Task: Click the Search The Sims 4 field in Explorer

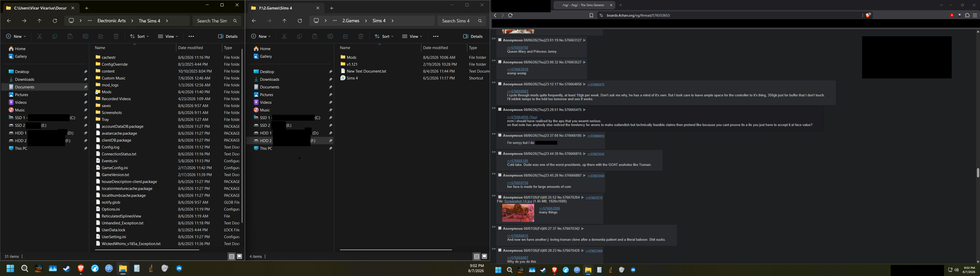Action: 216,21
